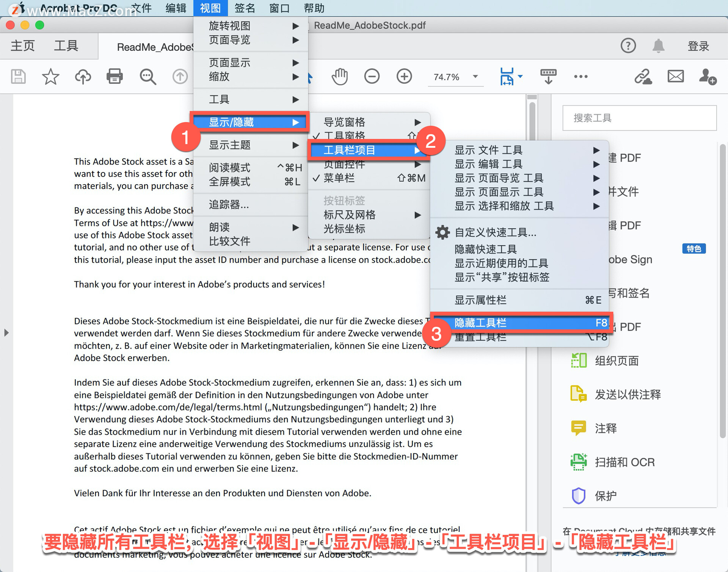Choose 比较文件 from the menu

pos(251,241)
